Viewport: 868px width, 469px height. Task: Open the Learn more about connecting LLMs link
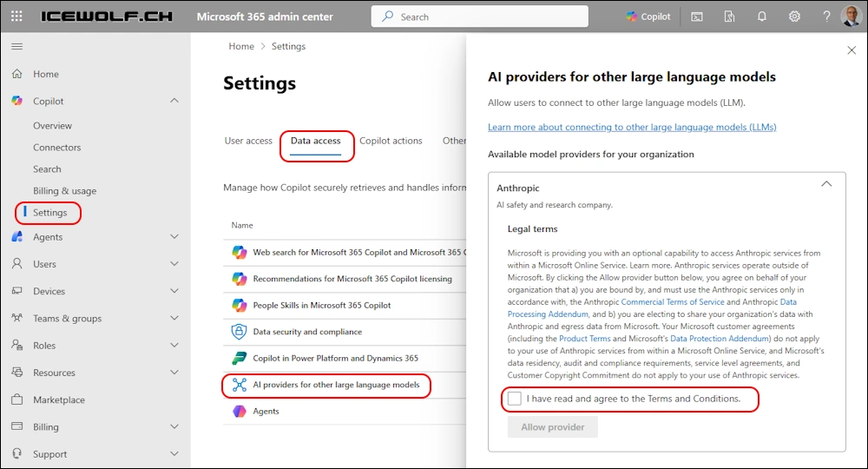pyautogui.click(x=631, y=127)
